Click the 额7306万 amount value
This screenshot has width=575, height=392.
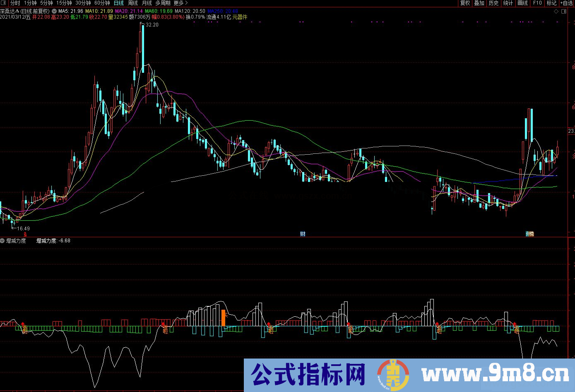point(140,17)
